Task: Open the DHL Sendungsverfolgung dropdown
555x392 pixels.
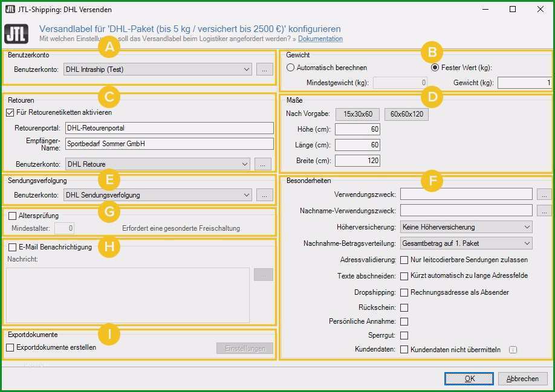Action: pyautogui.click(x=158, y=194)
